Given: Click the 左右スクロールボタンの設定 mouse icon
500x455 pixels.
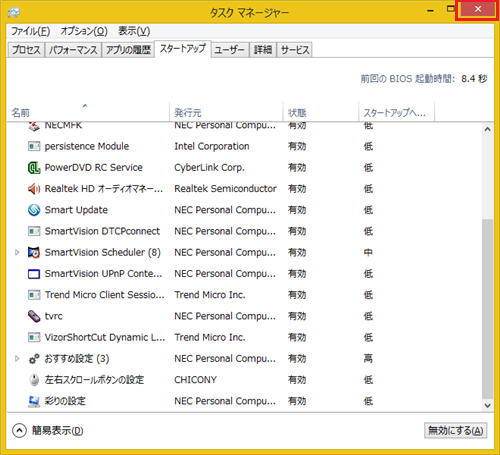Looking at the screenshot, I should pyautogui.click(x=34, y=380).
